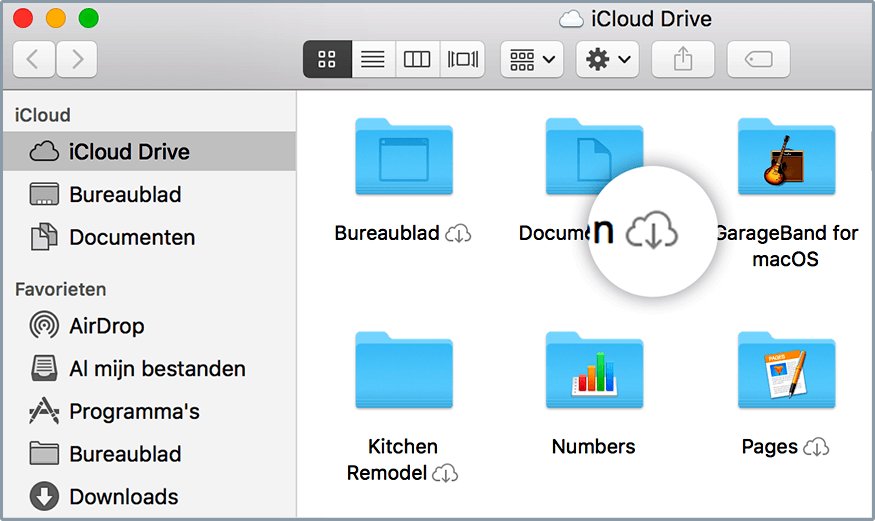Screen dimensions: 875x521
Task: Open Programma's in the sidebar
Action: click(134, 412)
